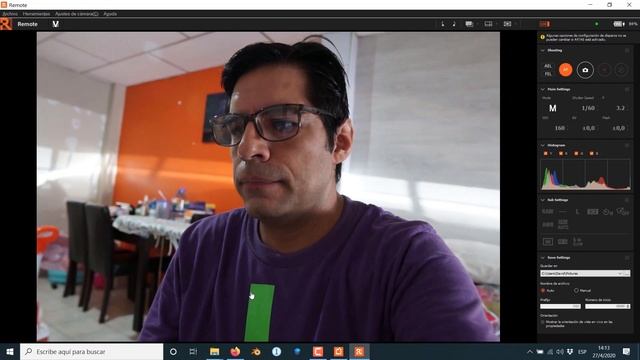Screen dimensions: 640x360
Task: Click the Remote app logo icon
Action: pos(6,24)
